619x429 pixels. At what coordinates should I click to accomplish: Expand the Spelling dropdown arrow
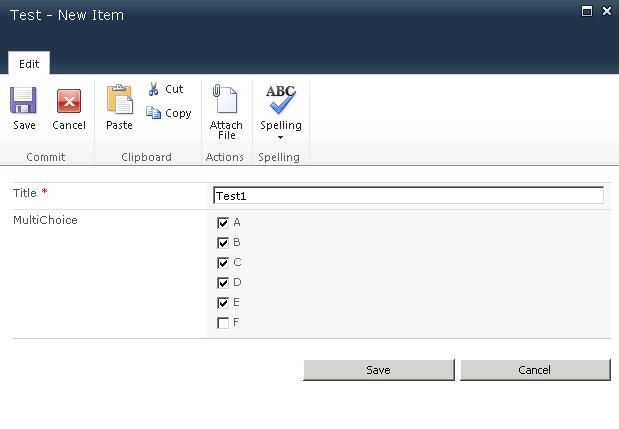(x=281, y=137)
